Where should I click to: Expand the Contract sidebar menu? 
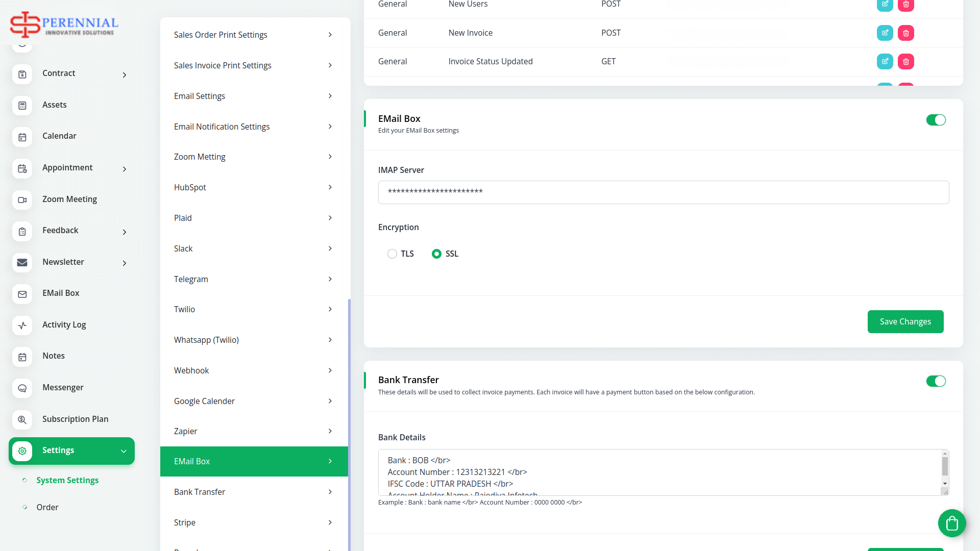(124, 75)
